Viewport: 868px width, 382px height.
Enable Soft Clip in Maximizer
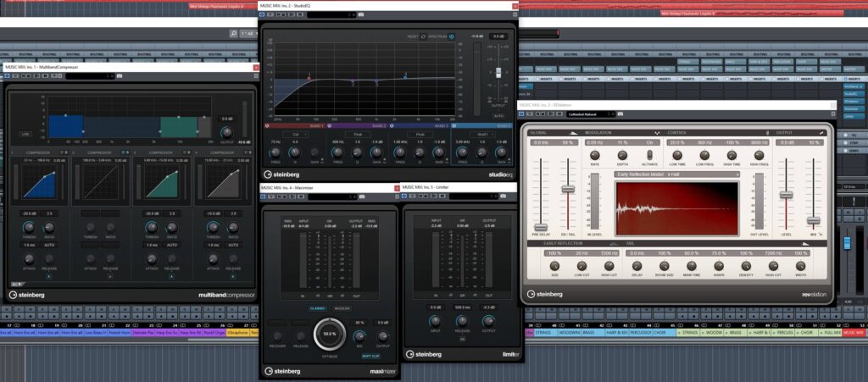point(371,356)
